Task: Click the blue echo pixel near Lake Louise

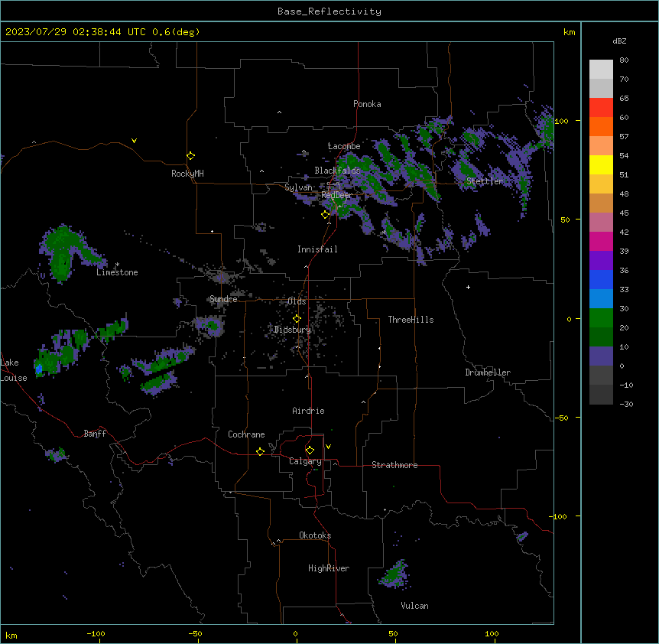Action: point(39,369)
